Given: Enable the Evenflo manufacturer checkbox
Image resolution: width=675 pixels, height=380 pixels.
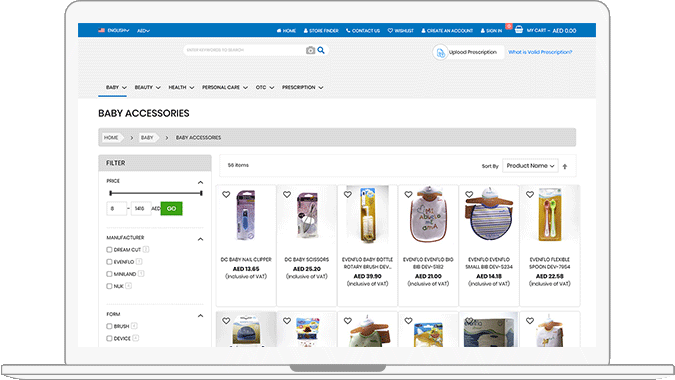Looking at the screenshot, I should tap(109, 262).
